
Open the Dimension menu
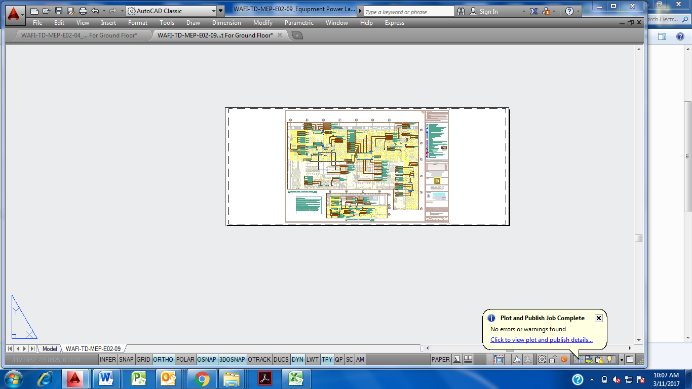(226, 23)
